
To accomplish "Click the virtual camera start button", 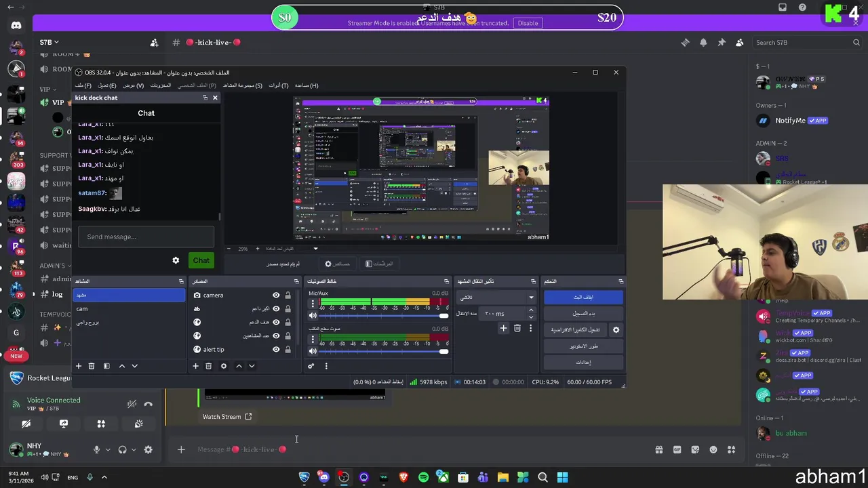I will click(575, 329).
